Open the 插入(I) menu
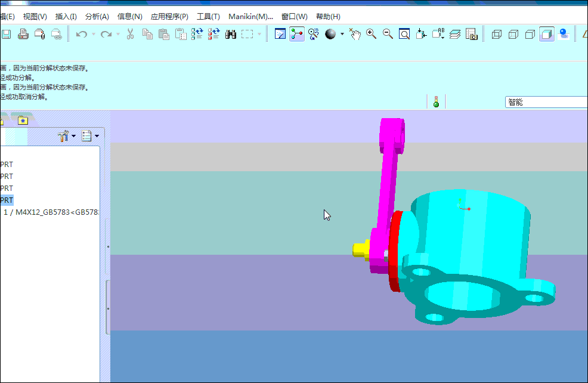 (66, 17)
